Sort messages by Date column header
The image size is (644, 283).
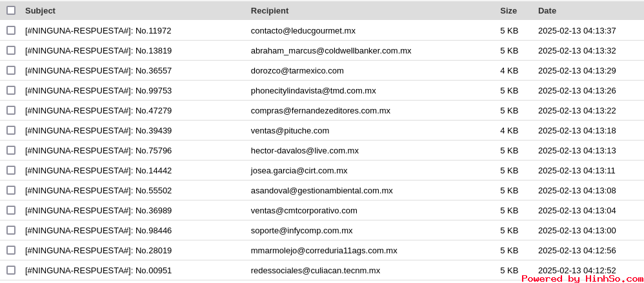click(547, 11)
